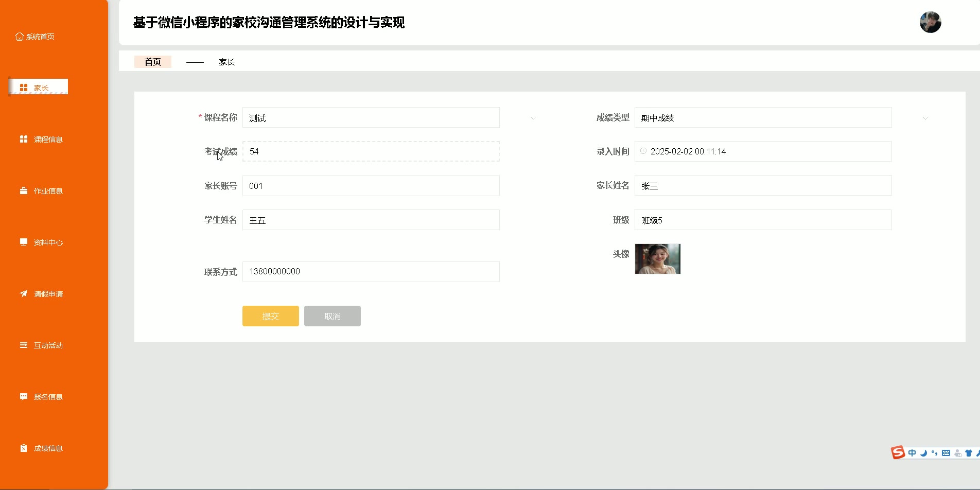Image resolution: width=980 pixels, height=490 pixels.
Task: Click the 取消 cancel button
Action: coord(332,316)
